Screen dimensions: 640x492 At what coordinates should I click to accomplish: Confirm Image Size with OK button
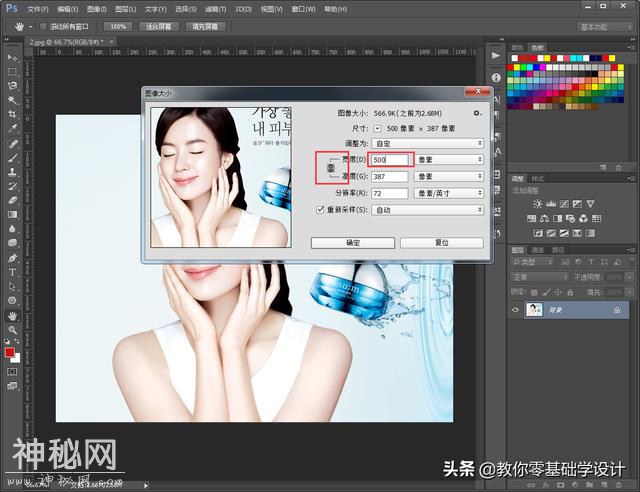click(353, 243)
